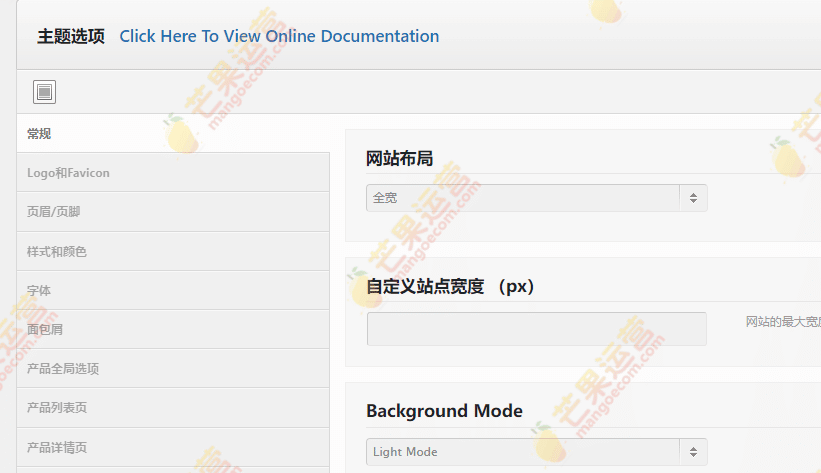Open the Logo和Favicon section

tap(173, 173)
